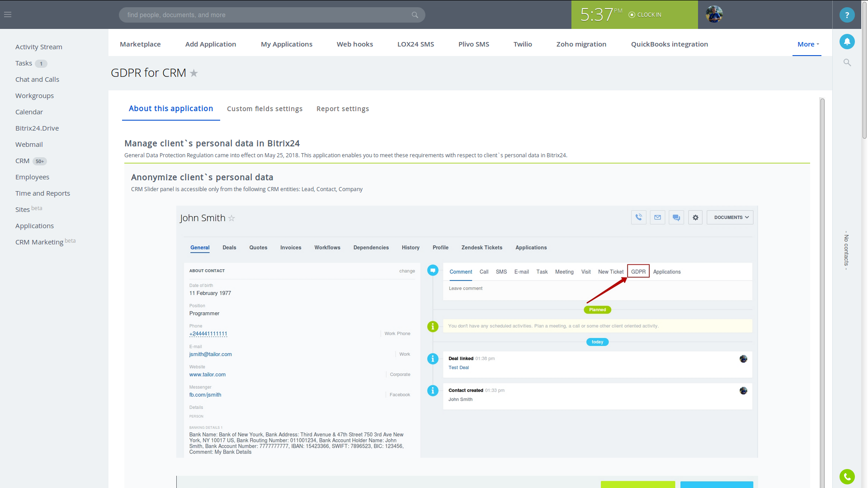Open chat using the messenger icon

676,217
